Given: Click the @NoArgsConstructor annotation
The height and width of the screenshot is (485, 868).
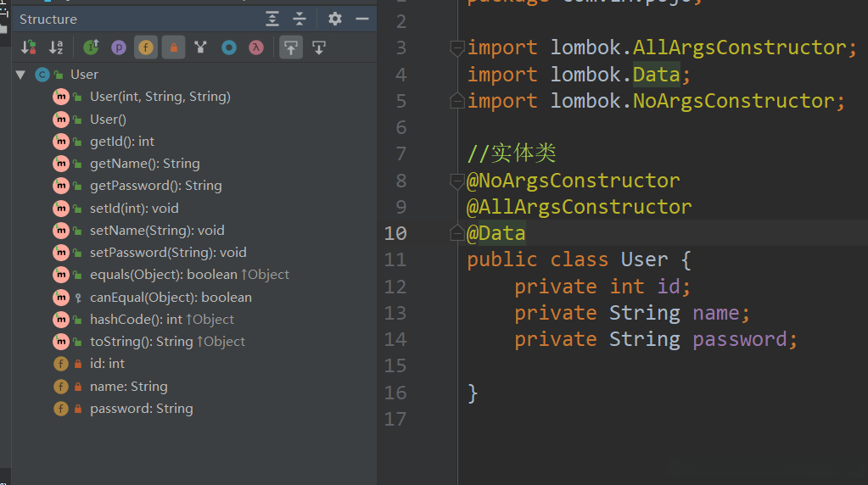Looking at the screenshot, I should (573, 181).
